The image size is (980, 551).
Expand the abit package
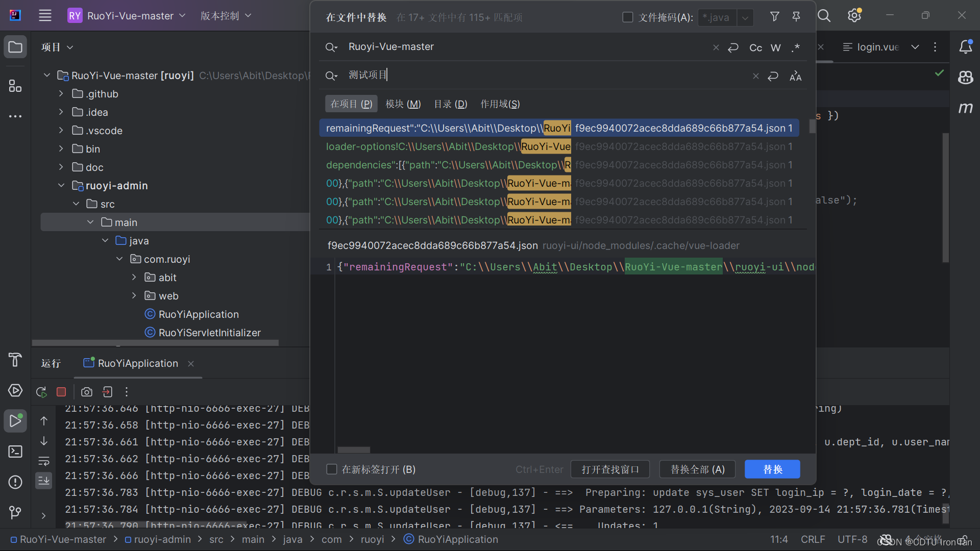click(134, 278)
